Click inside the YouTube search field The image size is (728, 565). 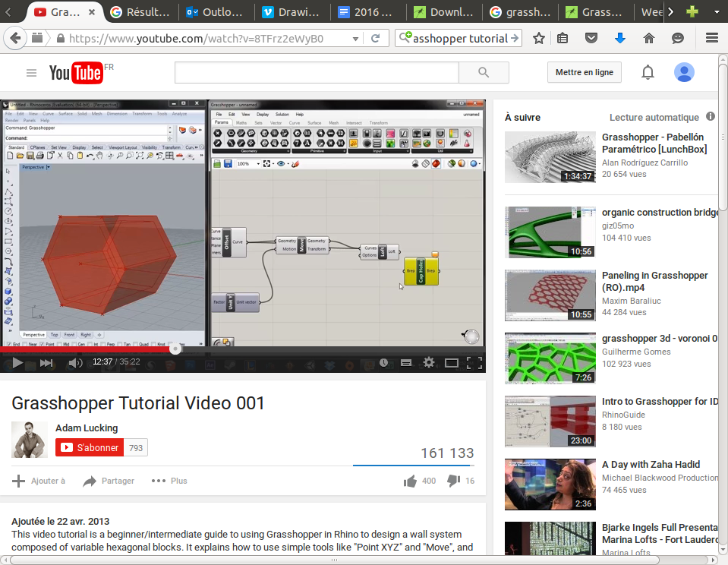[x=317, y=72]
